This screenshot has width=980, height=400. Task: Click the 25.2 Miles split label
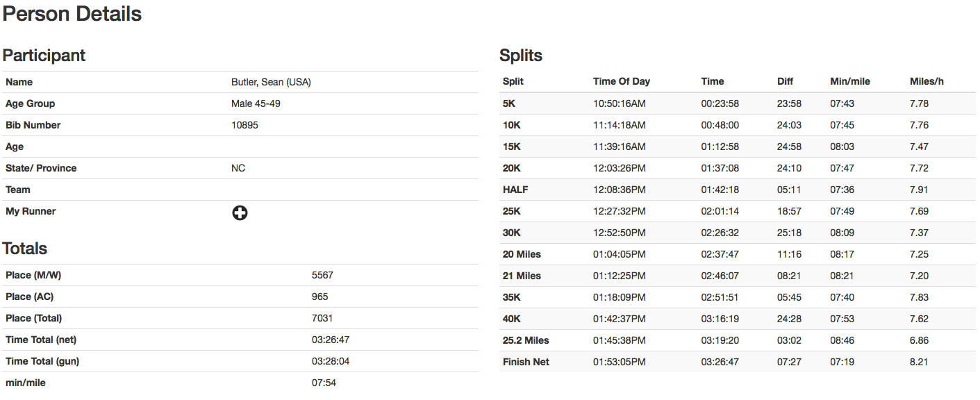(x=526, y=340)
